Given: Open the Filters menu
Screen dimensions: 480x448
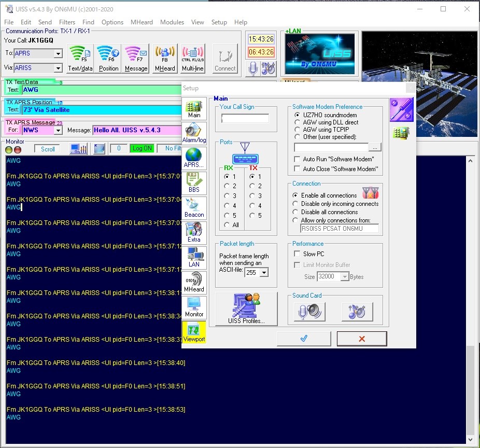Looking at the screenshot, I should pos(67,22).
